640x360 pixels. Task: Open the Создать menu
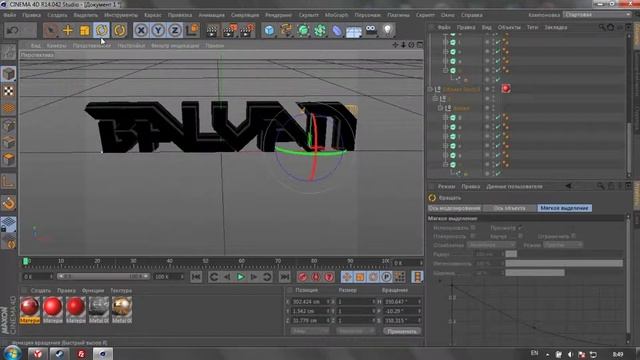tap(57, 15)
